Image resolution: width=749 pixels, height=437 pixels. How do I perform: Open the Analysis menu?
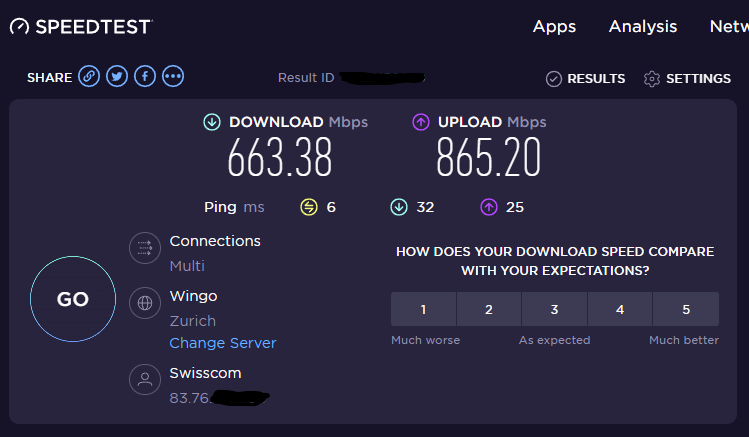[643, 27]
